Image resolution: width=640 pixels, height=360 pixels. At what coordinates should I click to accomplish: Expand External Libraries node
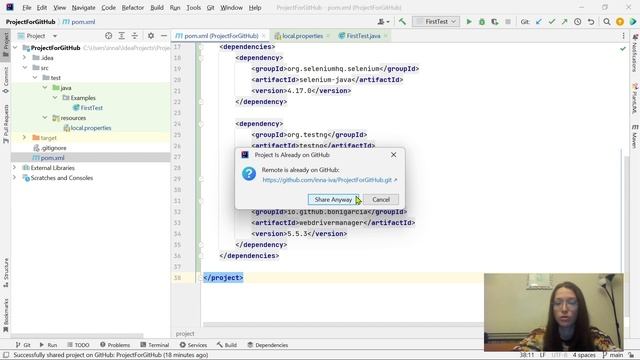pyautogui.click(x=15, y=168)
